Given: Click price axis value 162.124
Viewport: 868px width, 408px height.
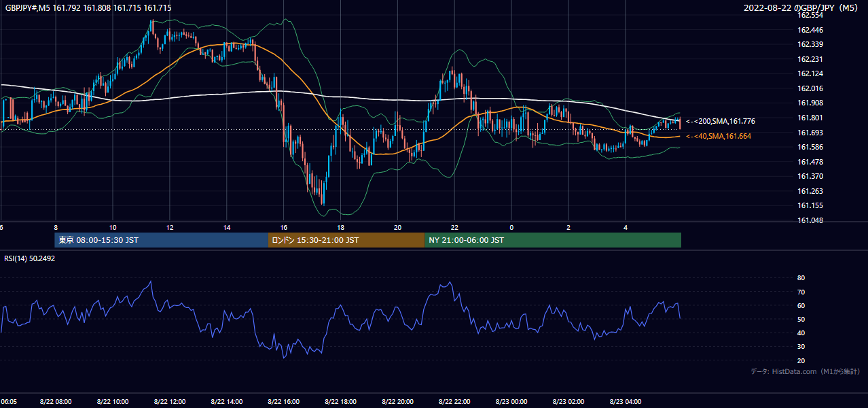Looking at the screenshot, I should click(810, 73).
